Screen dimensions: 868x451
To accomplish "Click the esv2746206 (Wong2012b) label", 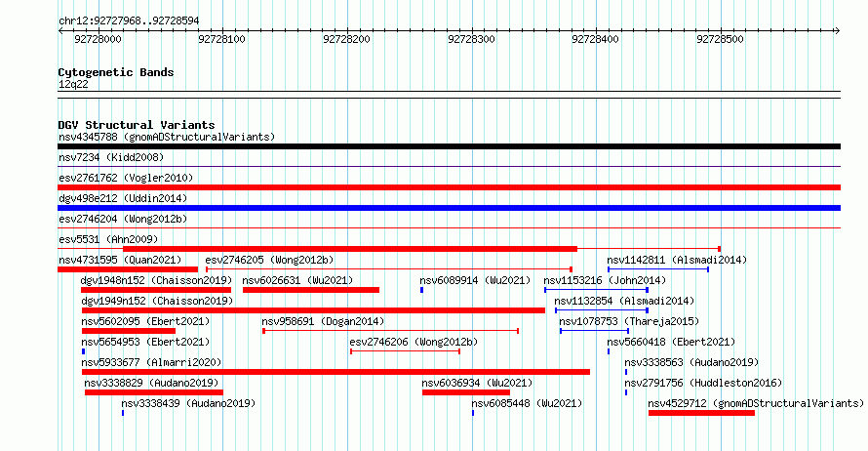I will tap(414, 342).
